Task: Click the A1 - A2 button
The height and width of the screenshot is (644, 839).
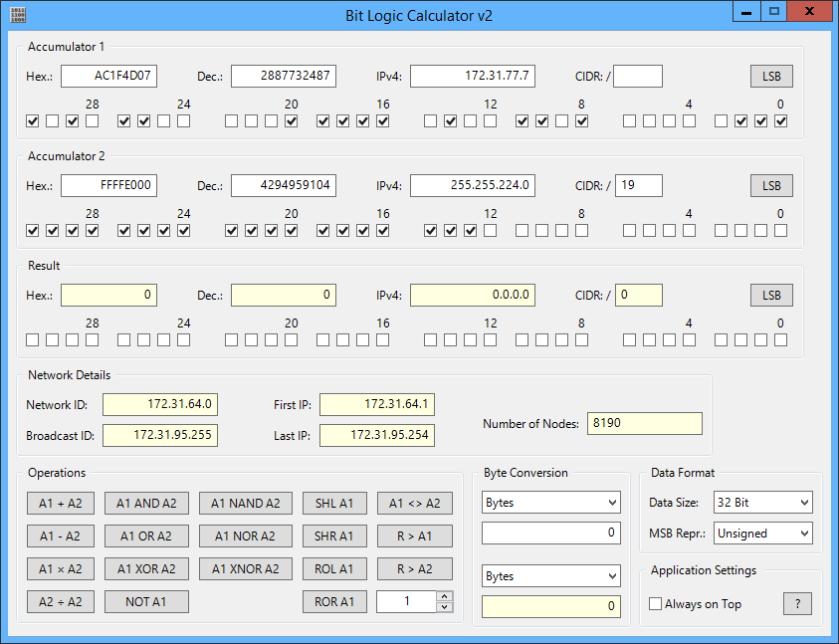Action: point(61,536)
